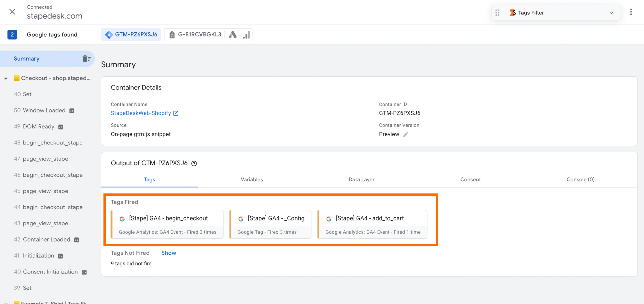
Task: Click the 2 Google tags found badge
Action: (12, 35)
